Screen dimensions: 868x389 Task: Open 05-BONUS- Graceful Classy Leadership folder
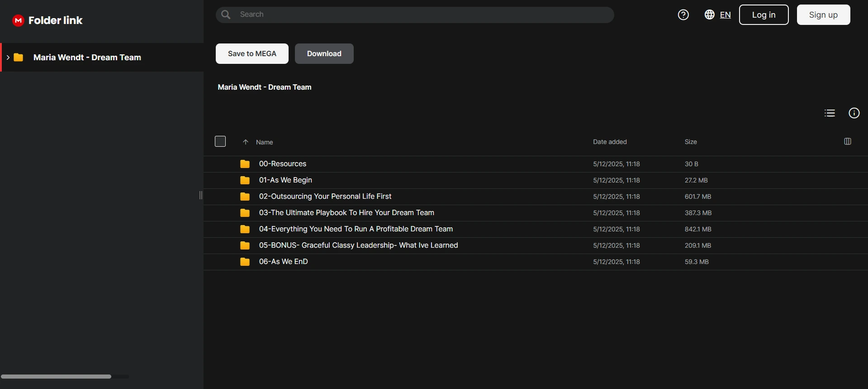(x=358, y=245)
